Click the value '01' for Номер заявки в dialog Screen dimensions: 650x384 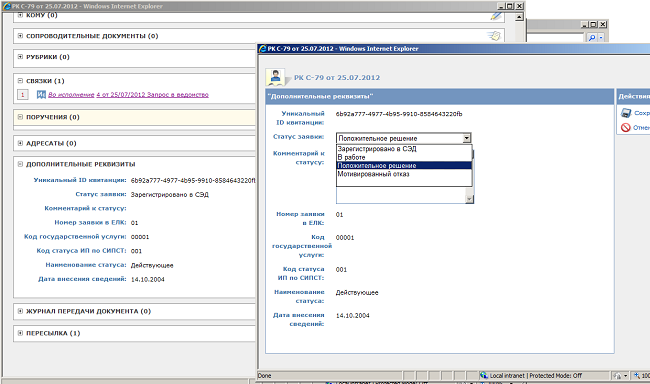(x=340, y=214)
